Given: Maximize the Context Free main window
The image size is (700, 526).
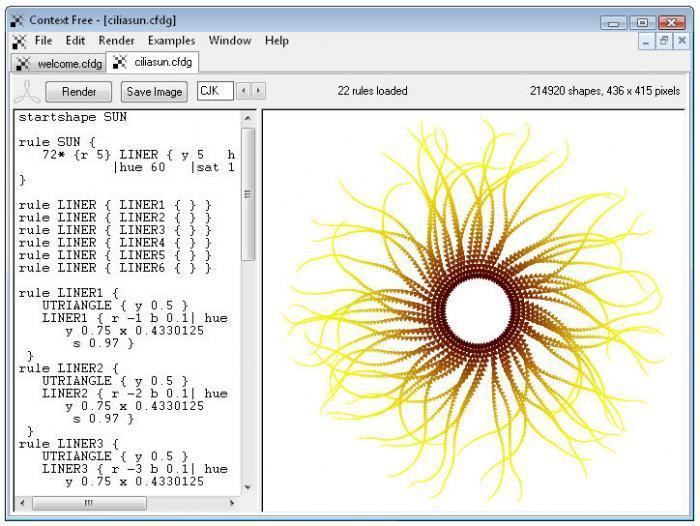Looking at the screenshot, I should click(642, 22).
